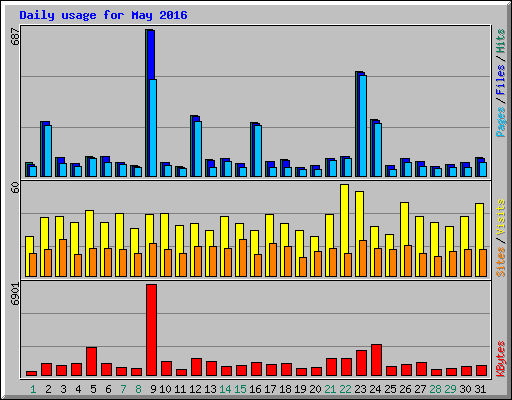Click the Files legend label
This screenshot has width=512, height=400.
coord(500,80)
